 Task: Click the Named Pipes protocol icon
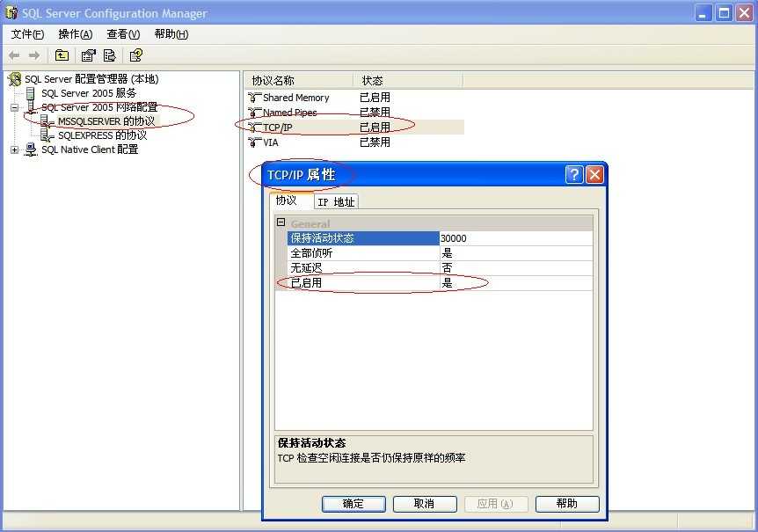point(254,113)
